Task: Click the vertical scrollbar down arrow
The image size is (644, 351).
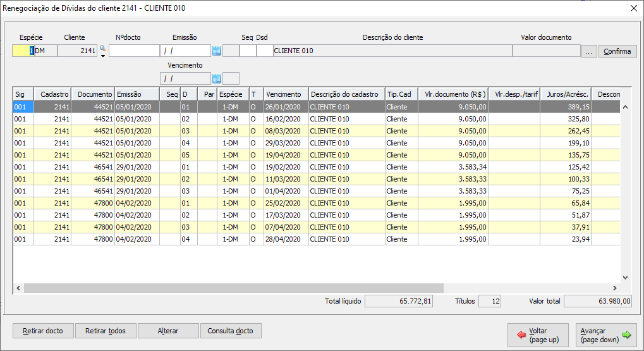Action: [626, 277]
